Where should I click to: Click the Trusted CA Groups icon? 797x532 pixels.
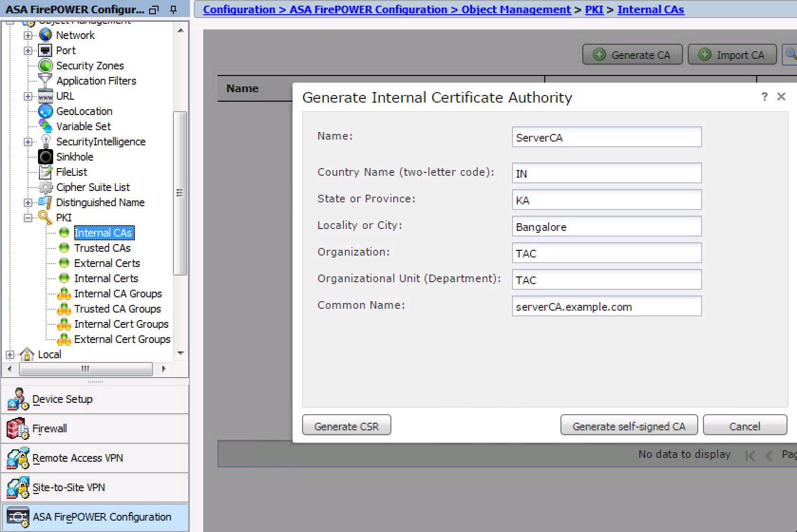(x=64, y=309)
